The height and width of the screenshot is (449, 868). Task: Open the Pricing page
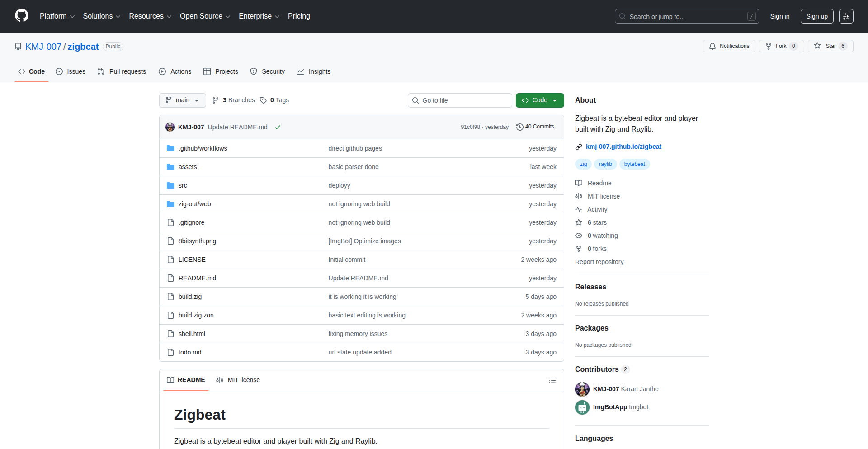coord(299,16)
